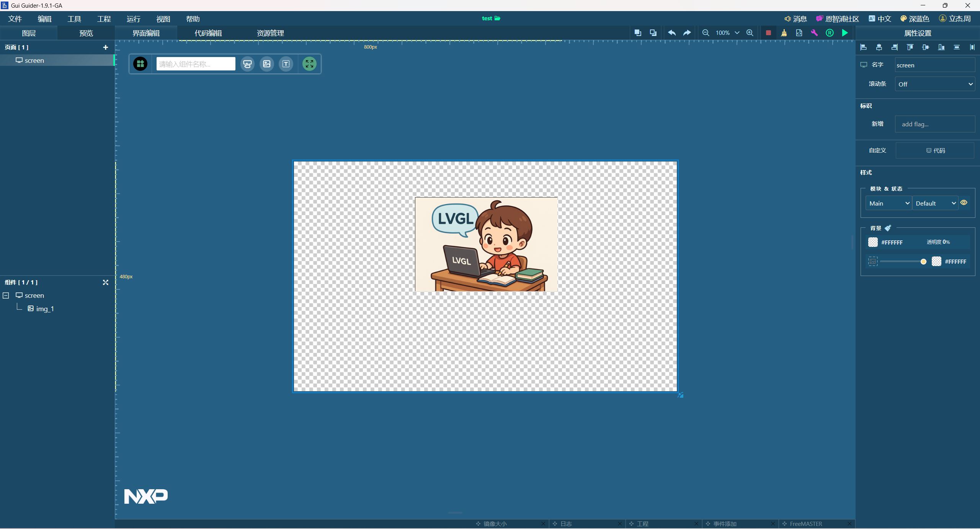Screen dimensions: 980x529
Task: Click the generate code file icon
Action: (799, 33)
